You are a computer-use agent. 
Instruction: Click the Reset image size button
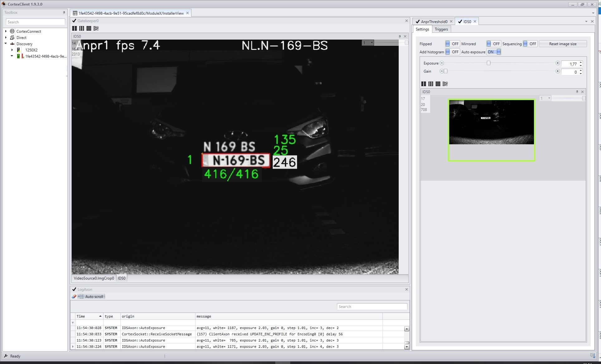[563, 44]
